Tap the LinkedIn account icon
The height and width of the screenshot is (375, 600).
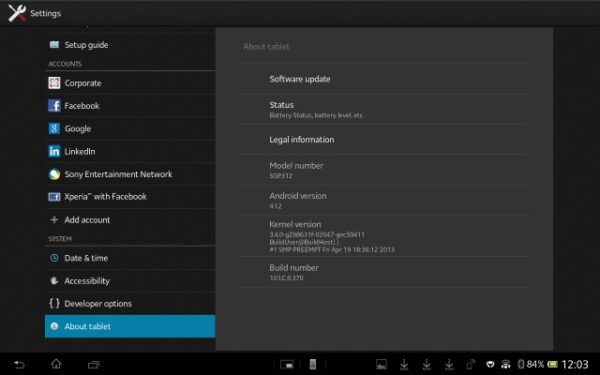pos(54,151)
